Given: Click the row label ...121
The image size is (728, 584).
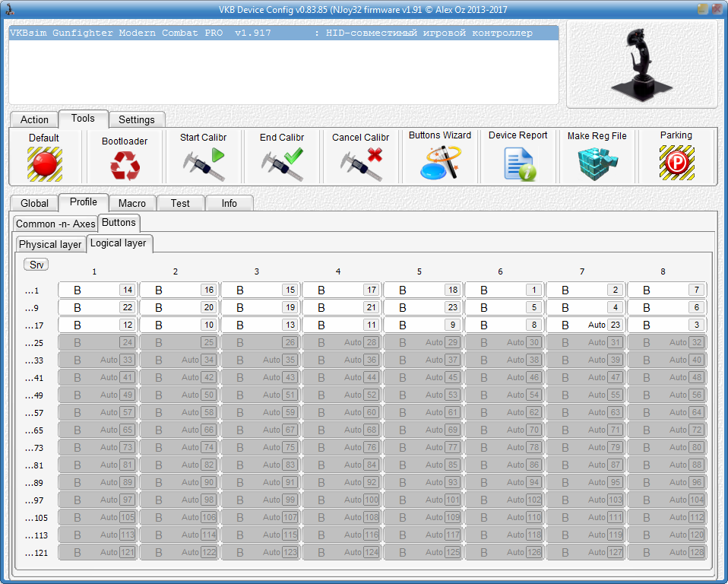Looking at the screenshot, I should (x=36, y=553).
